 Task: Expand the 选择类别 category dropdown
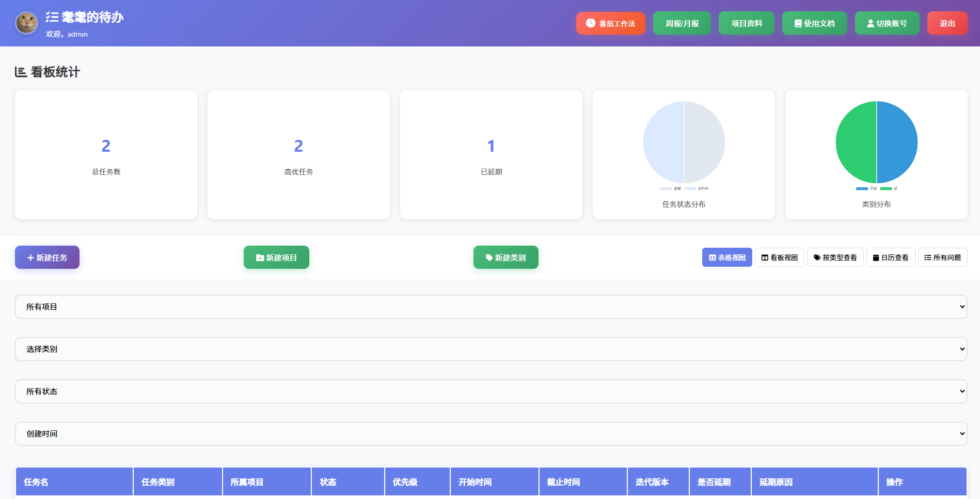click(491, 349)
